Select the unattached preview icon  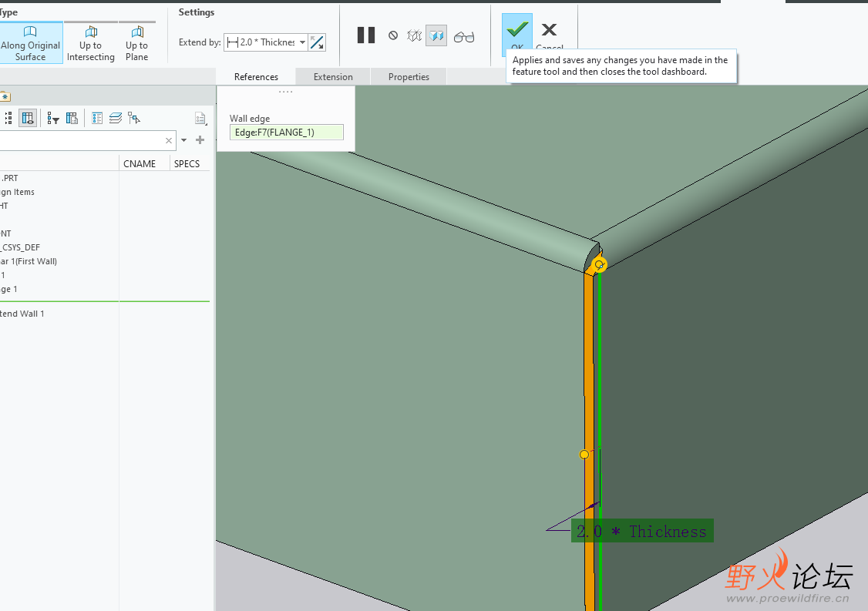[x=415, y=36]
